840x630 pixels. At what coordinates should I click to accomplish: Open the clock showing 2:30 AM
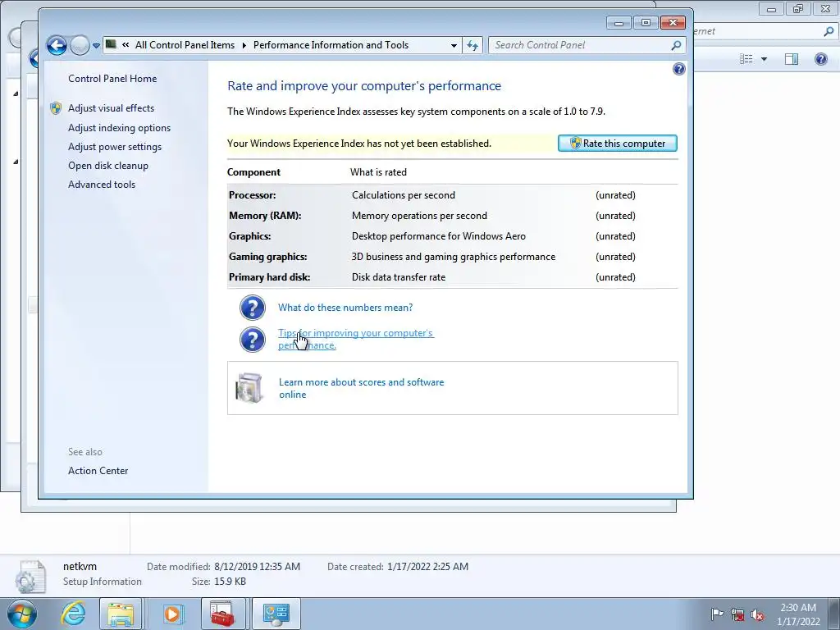[x=798, y=614]
